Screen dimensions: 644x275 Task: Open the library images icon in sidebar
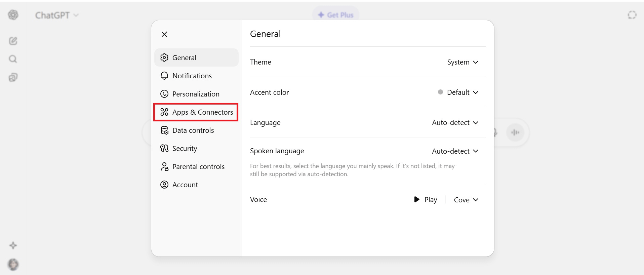13,77
